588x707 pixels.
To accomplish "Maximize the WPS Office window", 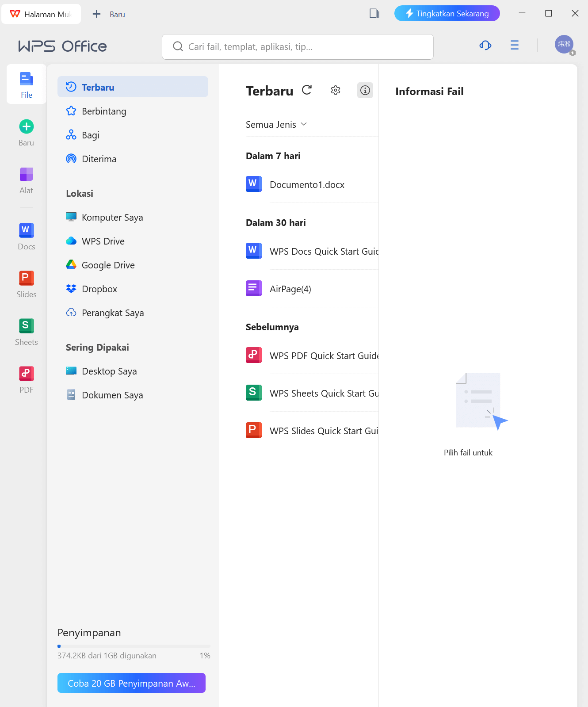I will tap(549, 13).
